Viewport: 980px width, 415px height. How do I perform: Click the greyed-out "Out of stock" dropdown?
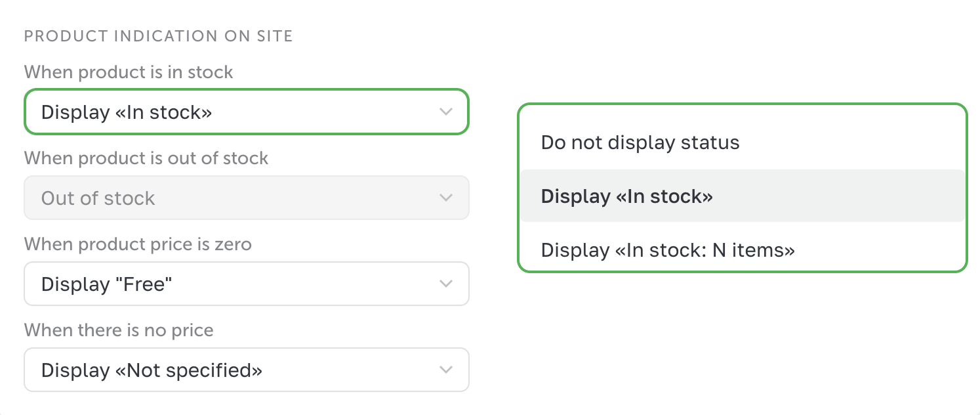pos(247,198)
